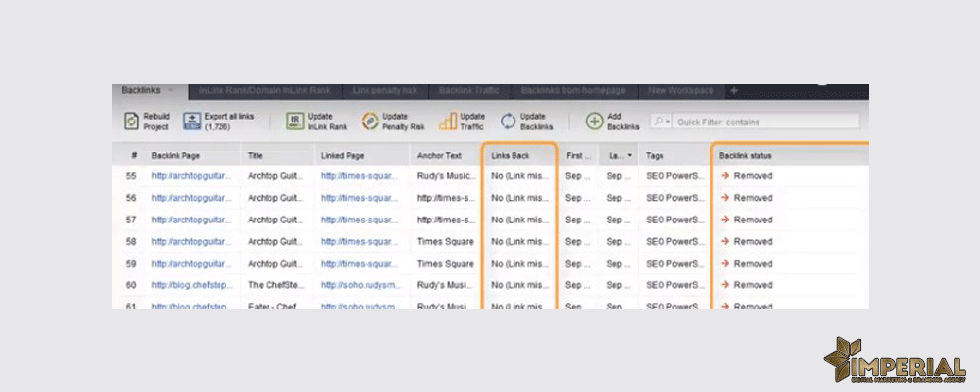980x392 pixels.
Task: Open the Backlinks tab dropdown arrow
Action: tap(171, 91)
